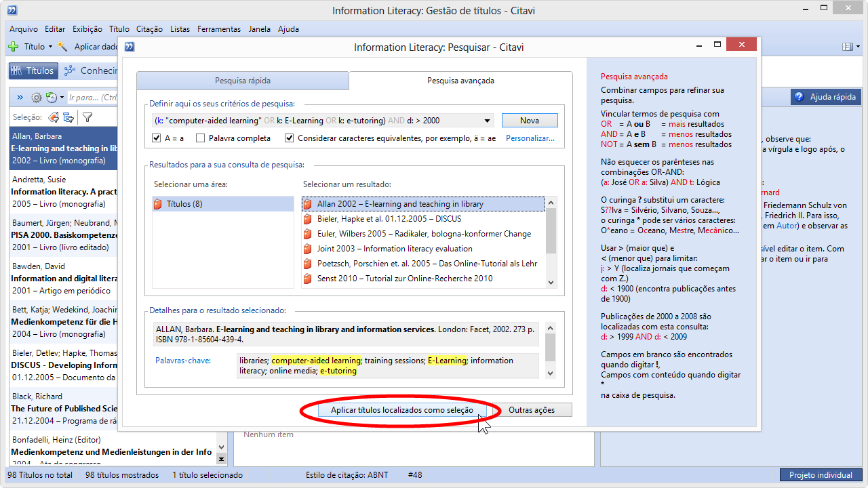Click the Conhecimento network icon
The width and height of the screenshot is (868, 488).
[x=70, y=70]
